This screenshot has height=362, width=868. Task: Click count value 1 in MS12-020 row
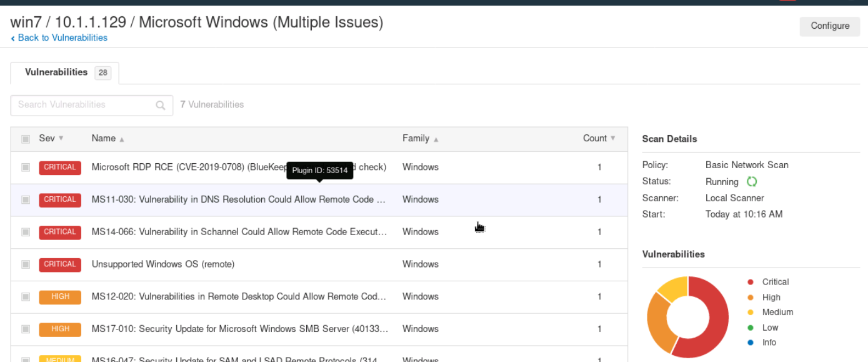599,297
